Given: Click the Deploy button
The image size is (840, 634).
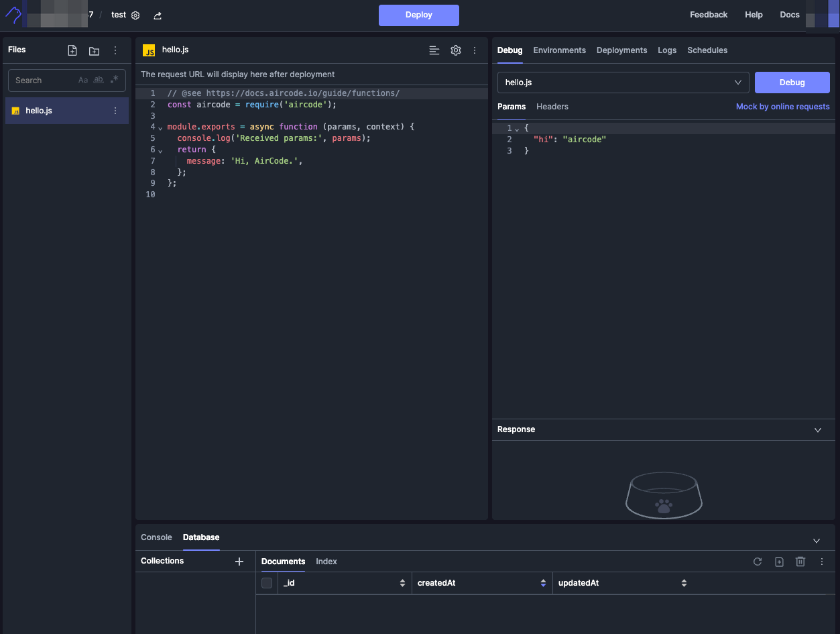Looking at the screenshot, I should click(x=418, y=15).
